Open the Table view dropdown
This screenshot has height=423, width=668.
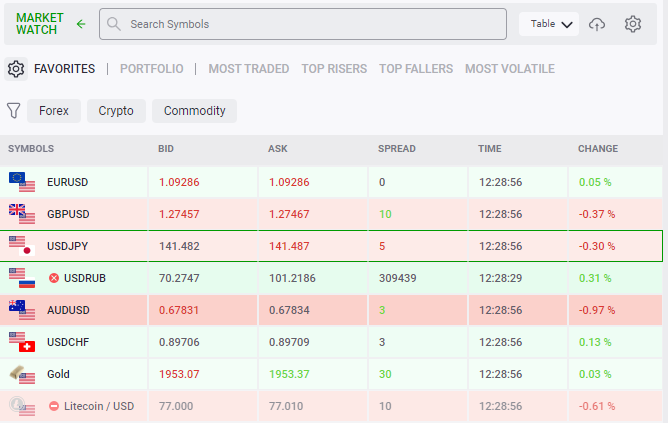[x=549, y=24]
